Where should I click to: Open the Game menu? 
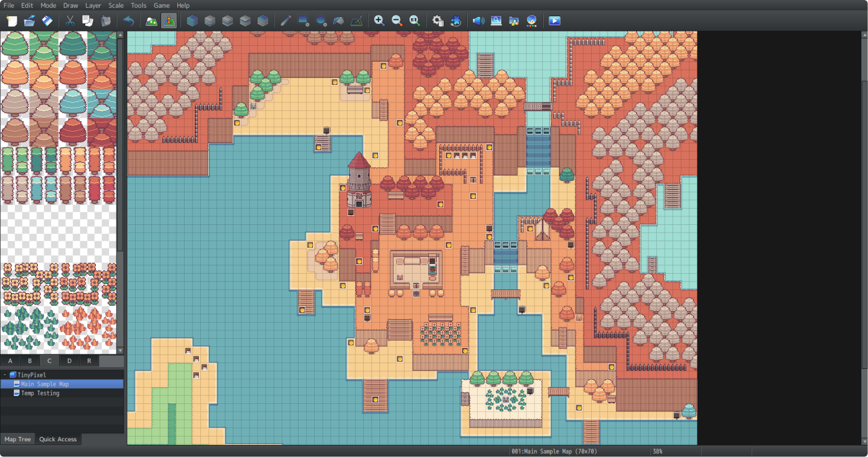coord(162,5)
